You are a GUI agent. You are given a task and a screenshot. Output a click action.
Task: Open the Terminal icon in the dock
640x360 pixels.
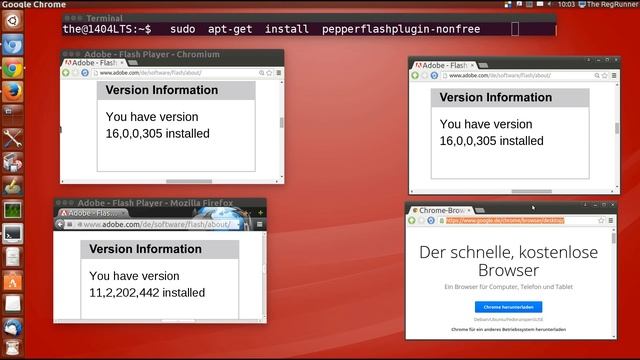pos(13,234)
